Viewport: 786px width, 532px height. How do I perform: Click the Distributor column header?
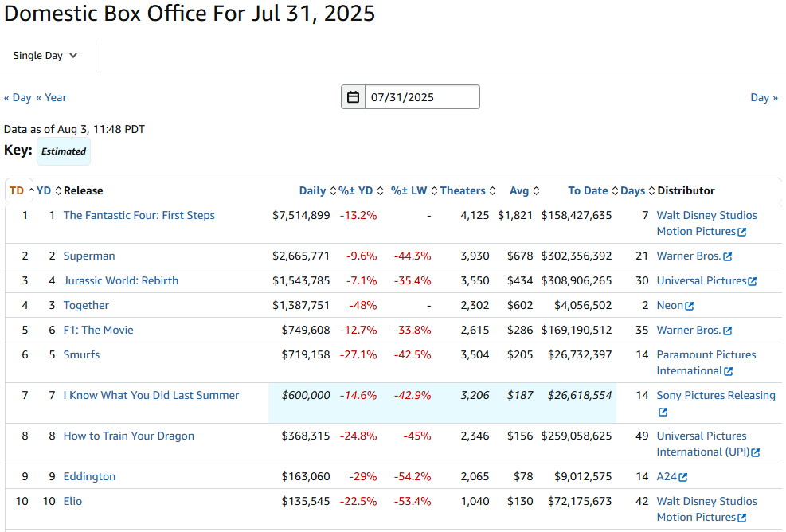tap(686, 190)
